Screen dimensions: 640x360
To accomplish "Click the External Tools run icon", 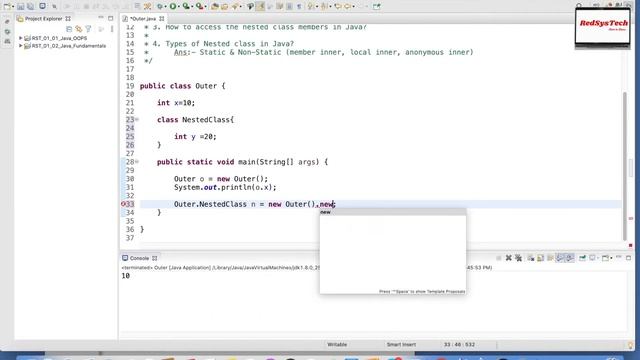I will point(200,7).
